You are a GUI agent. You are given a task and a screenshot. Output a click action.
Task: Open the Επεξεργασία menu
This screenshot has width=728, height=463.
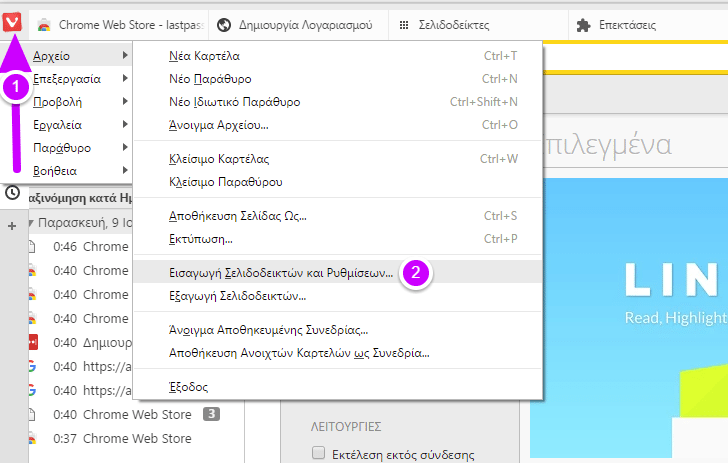[67, 79]
